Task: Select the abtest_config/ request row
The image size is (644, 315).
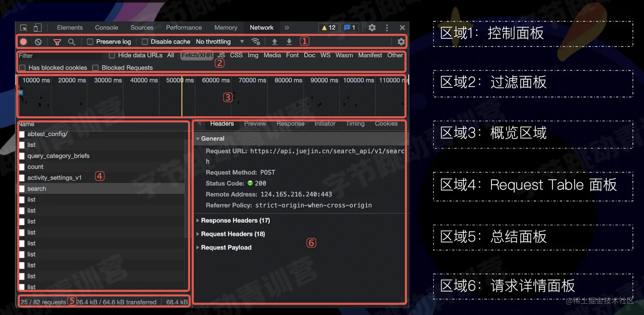Action: point(101,134)
